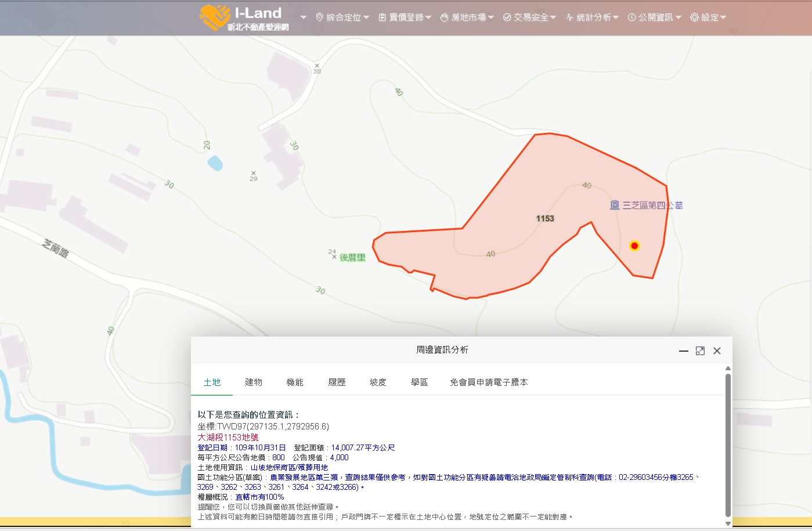Click the 三芝區第四公墓 cemetery marker icon
Image resolution: width=812 pixels, height=531 pixels.
(613, 205)
